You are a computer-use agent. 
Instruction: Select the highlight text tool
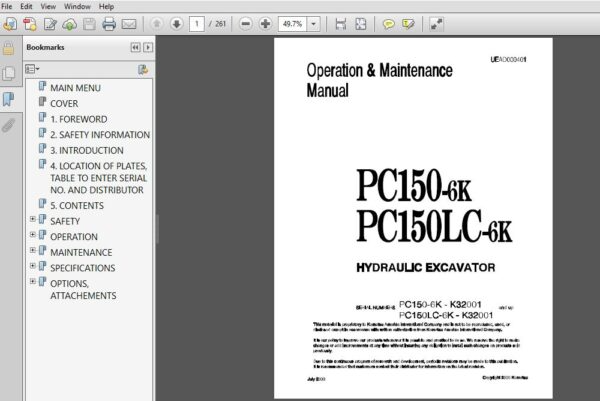408,24
